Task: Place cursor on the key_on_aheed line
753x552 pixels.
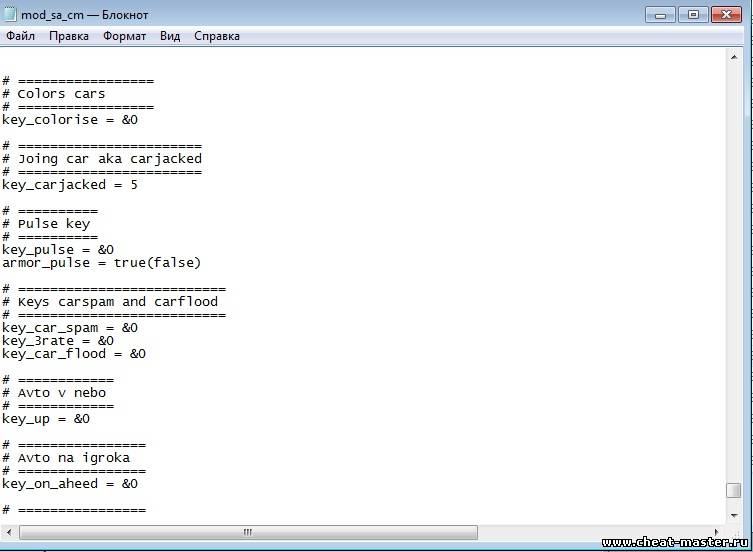Action: click(x=70, y=484)
